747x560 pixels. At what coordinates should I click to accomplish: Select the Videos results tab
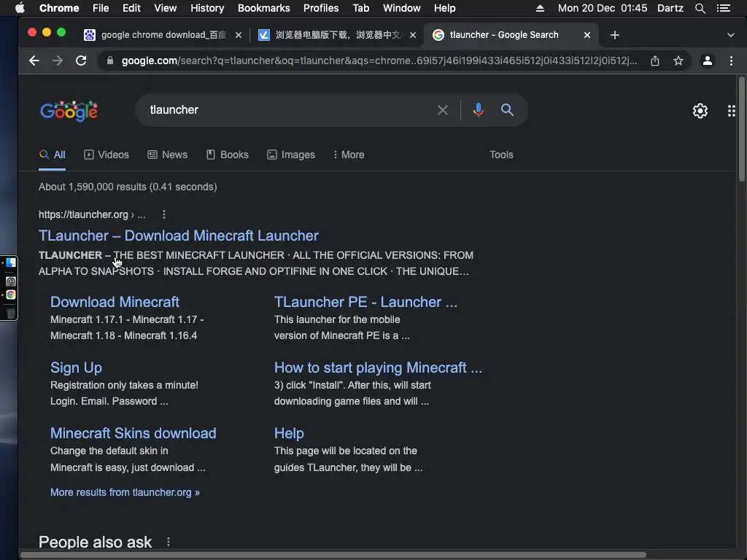tap(107, 155)
